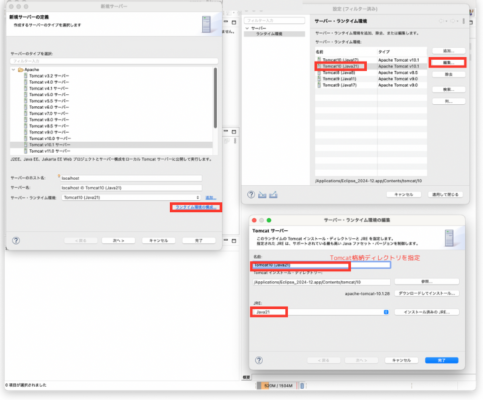Click the server type list scrollbar

[215, 98]
